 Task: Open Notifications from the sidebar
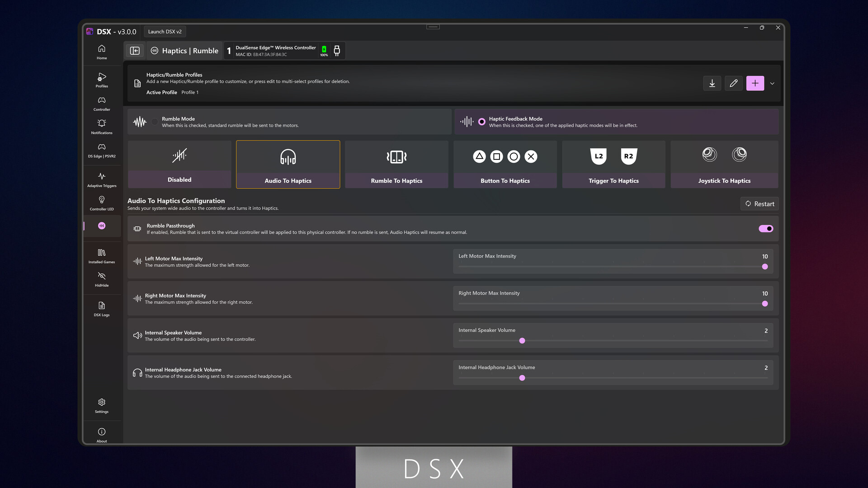point(101,127)
